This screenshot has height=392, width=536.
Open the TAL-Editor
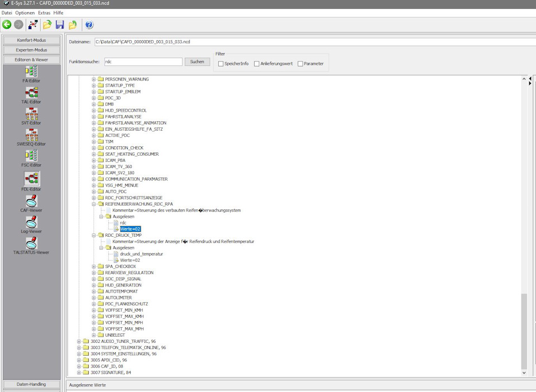(x=31, y=95)
